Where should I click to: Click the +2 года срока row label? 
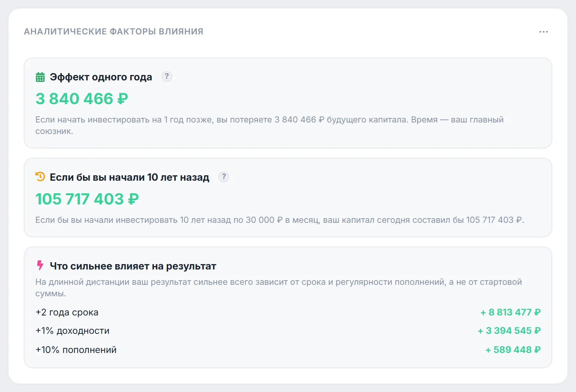pos(67,312)
